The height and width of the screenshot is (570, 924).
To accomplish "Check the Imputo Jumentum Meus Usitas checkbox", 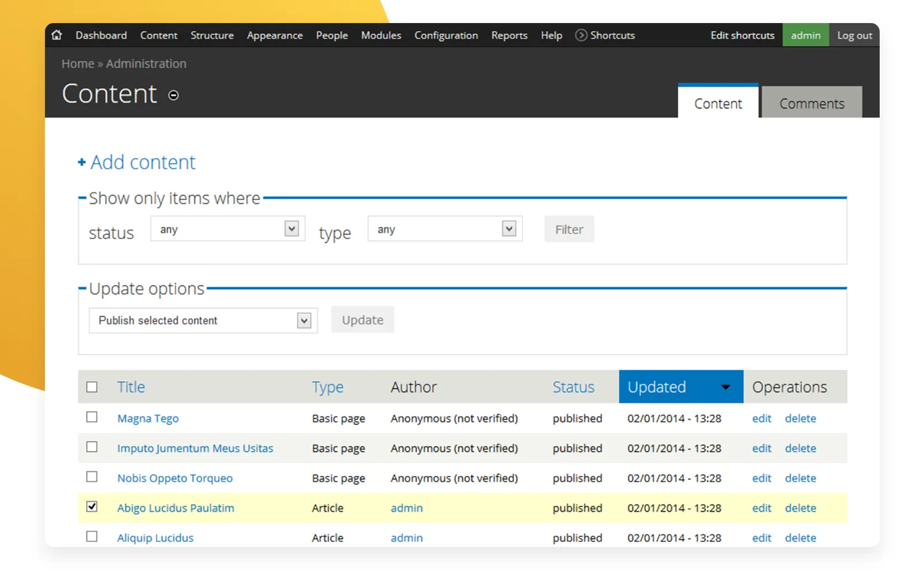I will (x=92, y=447).
